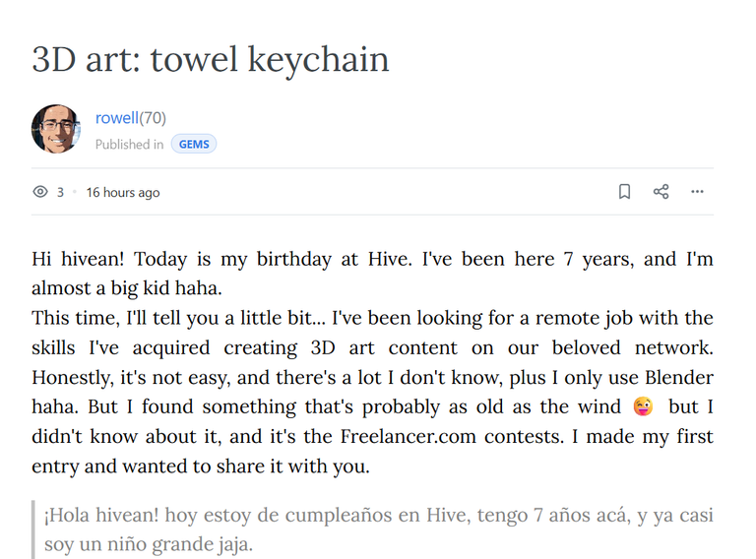Click the quote bar beside Spanish text
The height and width of the screenshot is (559, 756).
click(33, 529)
